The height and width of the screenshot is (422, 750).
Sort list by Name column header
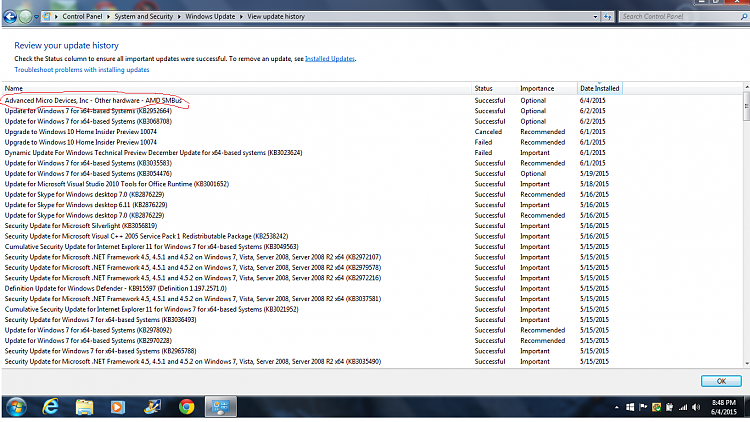point(237,88)
